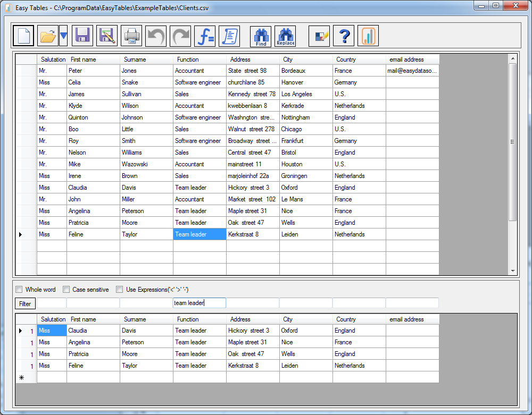Toggle the Case sensitive checkbox
Screen dimensions: 532x415
[x=66, y=290]
